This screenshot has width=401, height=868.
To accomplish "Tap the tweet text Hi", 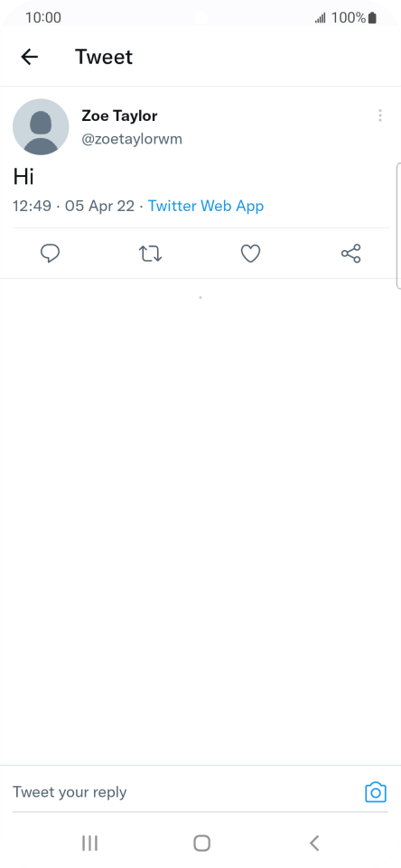I will pyautogui.click(x=23, y=177).
